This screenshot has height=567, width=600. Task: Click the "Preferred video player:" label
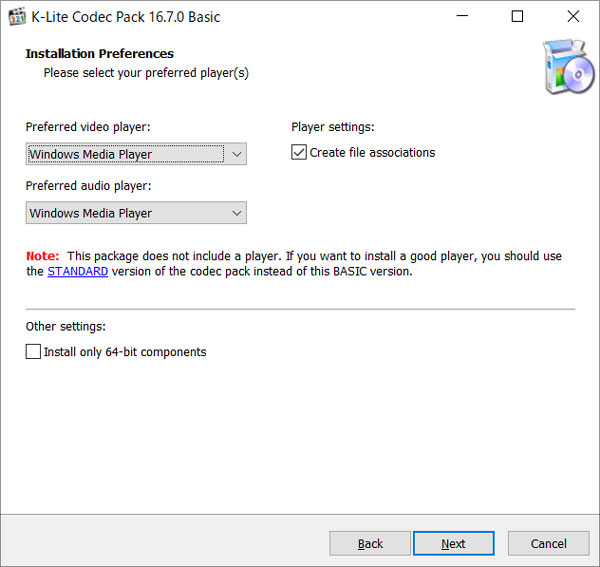88,127
